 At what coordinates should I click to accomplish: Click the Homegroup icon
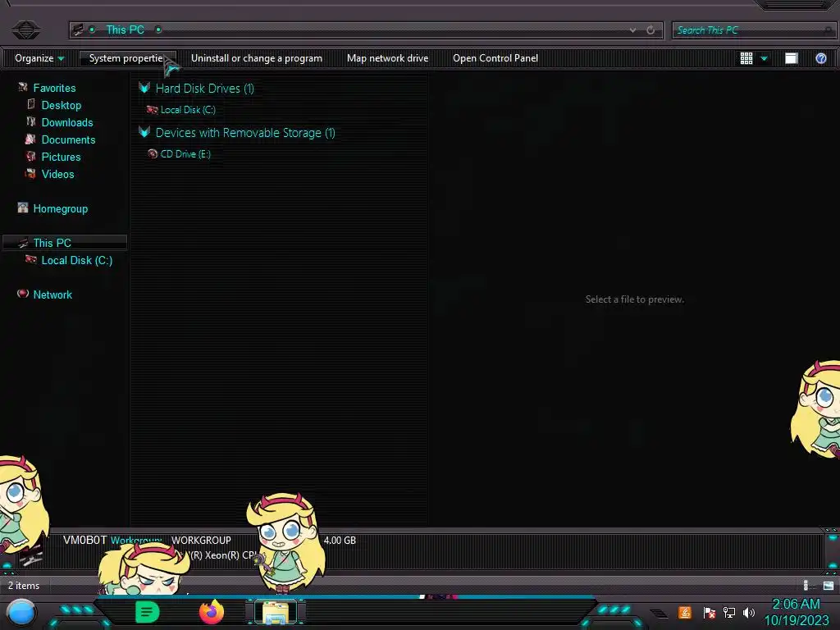pos(22,208)
